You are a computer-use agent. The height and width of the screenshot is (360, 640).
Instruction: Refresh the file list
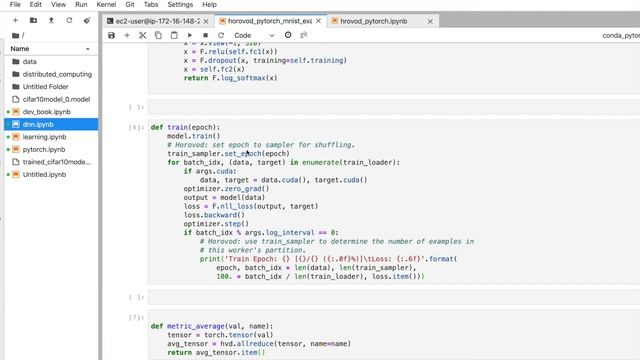69,20
